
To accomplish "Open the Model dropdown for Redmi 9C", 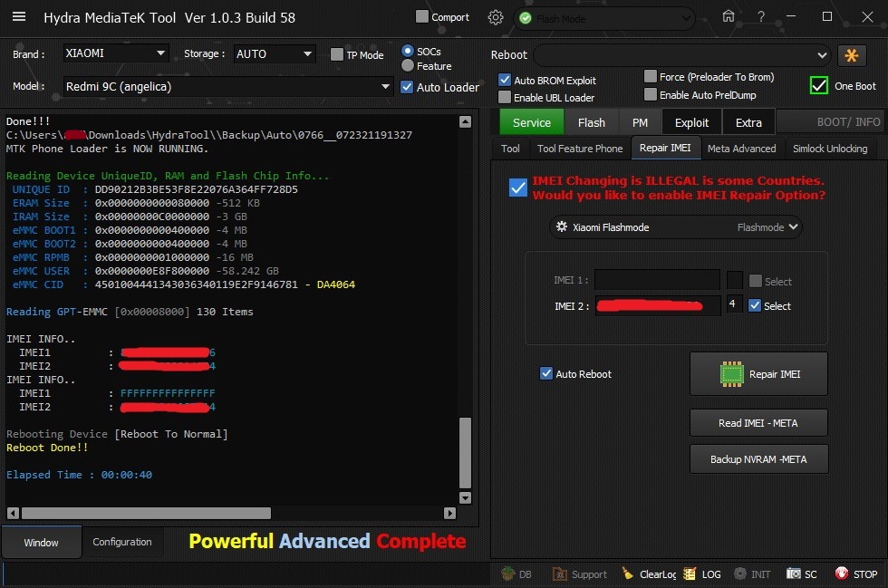I will pyautogui.click(x=227, y=87).
